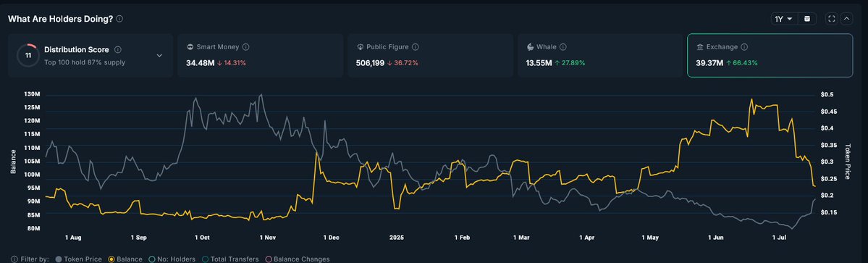Click the 'What Are Holders Doing?' heading
Screen dimensions: 868x263
click(x=60, y=19)
